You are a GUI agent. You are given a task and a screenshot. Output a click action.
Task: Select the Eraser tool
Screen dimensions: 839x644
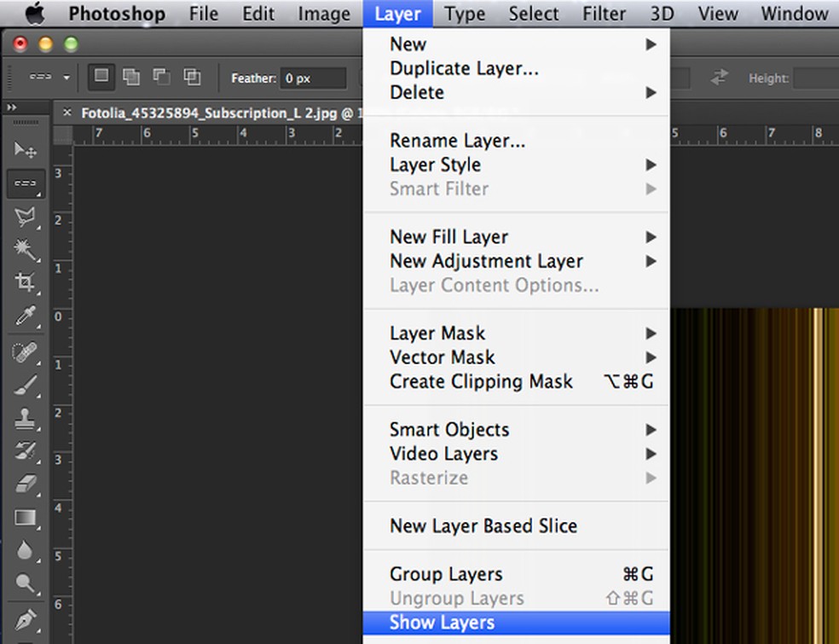click(x=26, y=484)
